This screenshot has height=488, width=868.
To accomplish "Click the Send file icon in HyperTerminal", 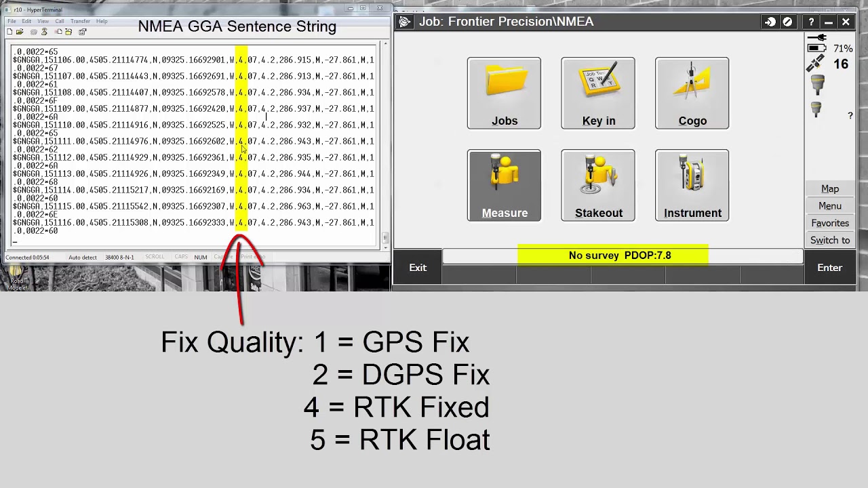I will pyautogui.click(x=58, y=32).
